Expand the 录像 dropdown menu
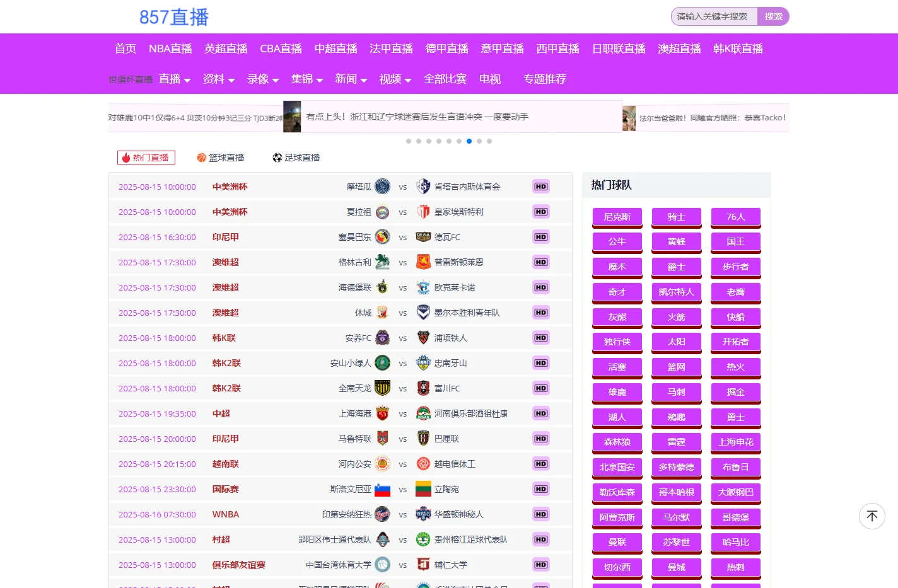Screen dimensions: 898x588 pyautogui.click(x=263, y=79)
